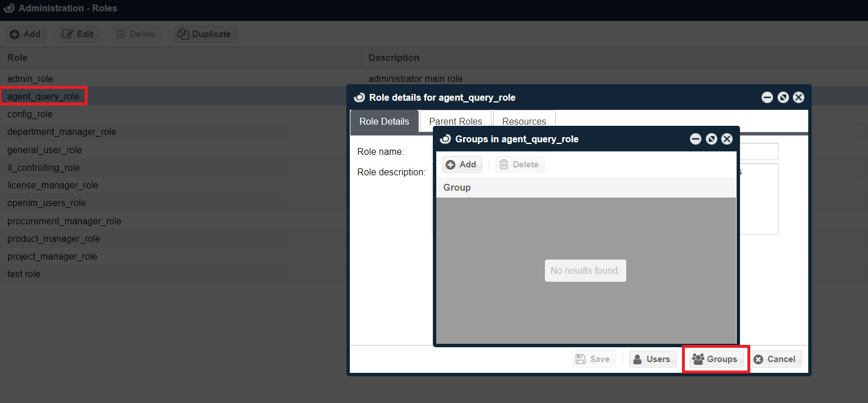The image size is (868, 403).
Task: Click the Duplicate role toolbar button
Action: pyautogui.click(x=205, y=34)
